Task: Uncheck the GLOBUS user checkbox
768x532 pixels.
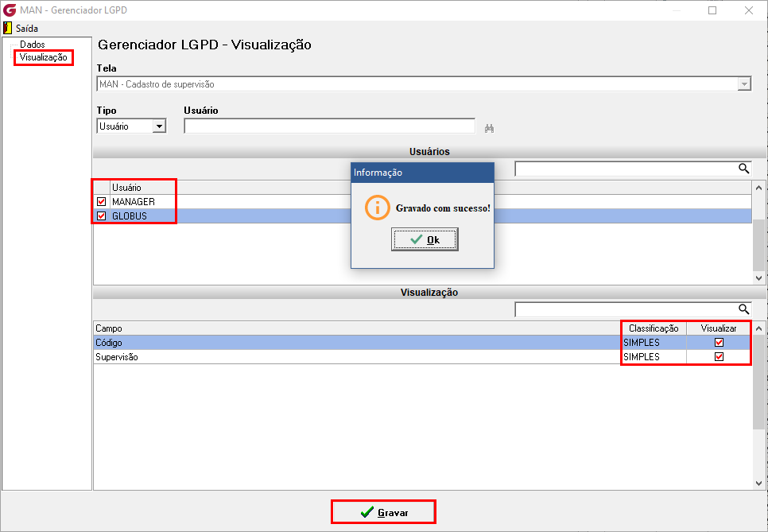Action: pos(102,216)
